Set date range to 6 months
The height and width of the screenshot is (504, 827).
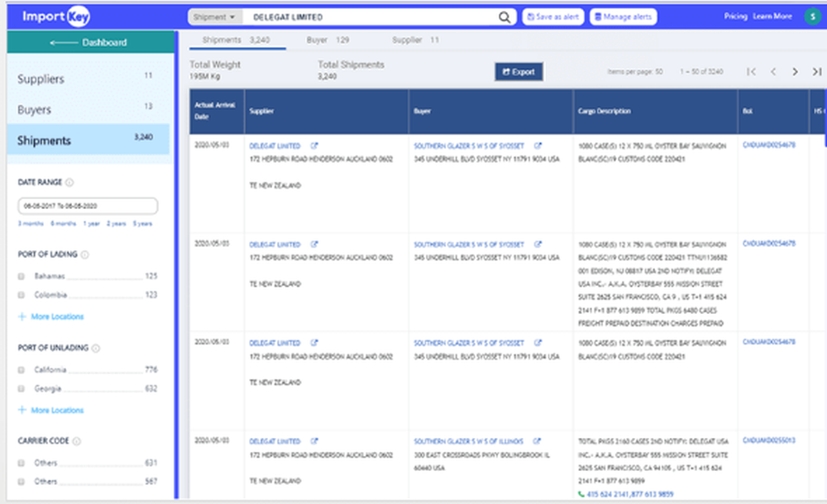pyautogui.click(x=64, y=224)
